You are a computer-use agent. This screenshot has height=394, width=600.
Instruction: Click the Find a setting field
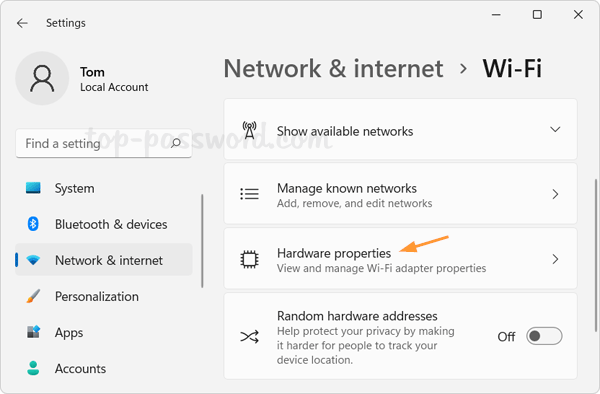tap(104, 143)
